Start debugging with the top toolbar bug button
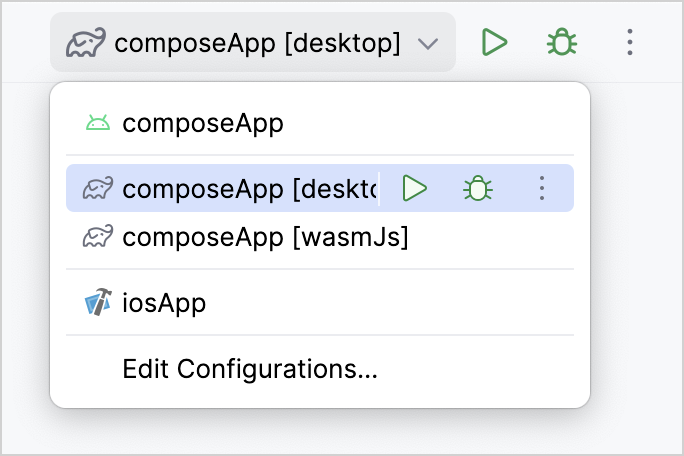Screen dimensions: 684x456 tap(561, 42)
